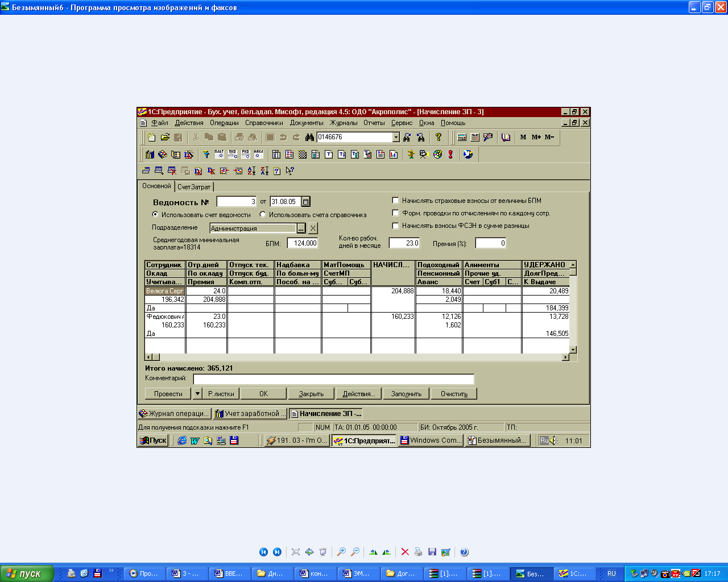
Task: Switch to the Основной tab
Action: [156, 186]
